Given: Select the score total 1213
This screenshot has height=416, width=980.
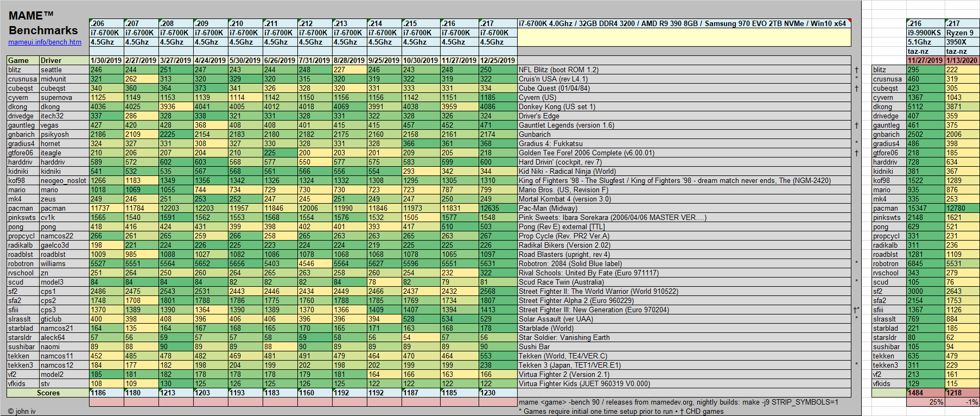Looking at the screenshot, I should (176, 393).
